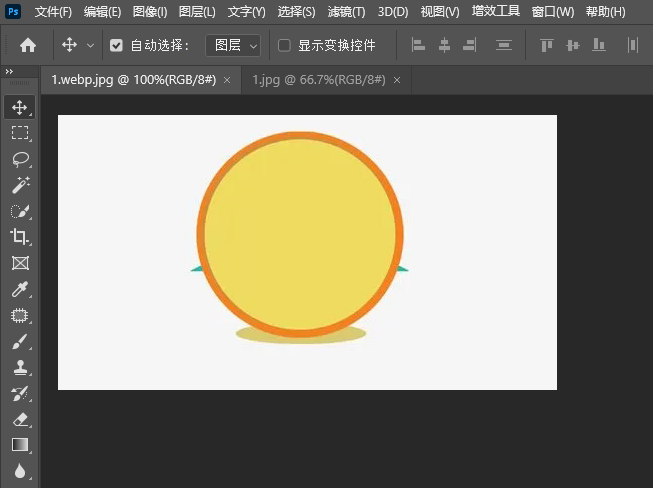Open the 视图(V) menu
This screenshot has height=488, width=653.
point(440,12)
